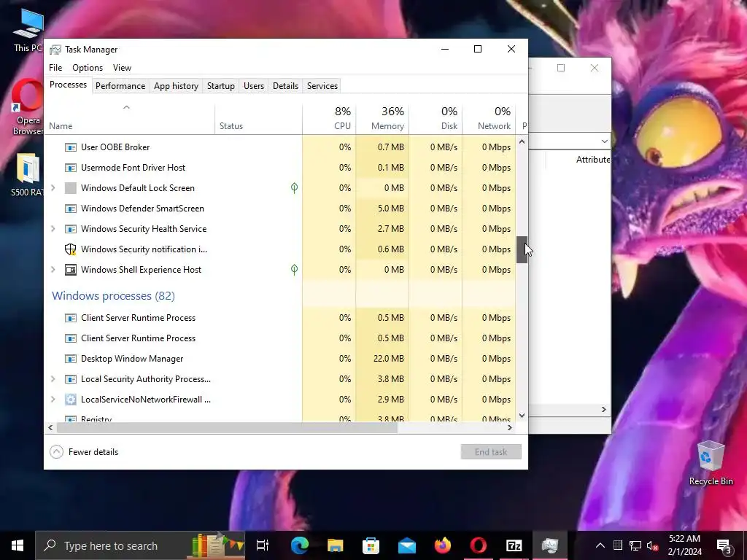The width and height of the screenshot is (747, 560).
Task: Click the vertical scrollbar down arrow
Action: 522,415
